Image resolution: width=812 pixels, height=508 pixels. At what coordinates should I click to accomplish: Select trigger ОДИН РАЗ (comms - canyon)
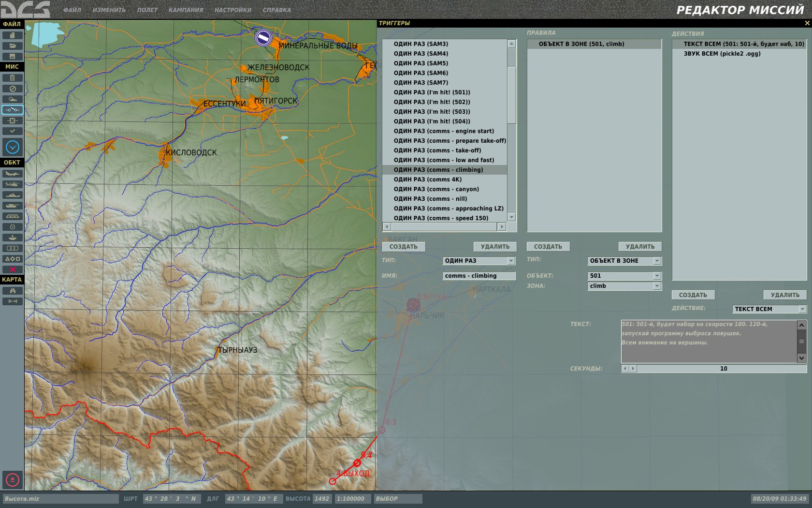pyautogui.click(x=445, y=189)
